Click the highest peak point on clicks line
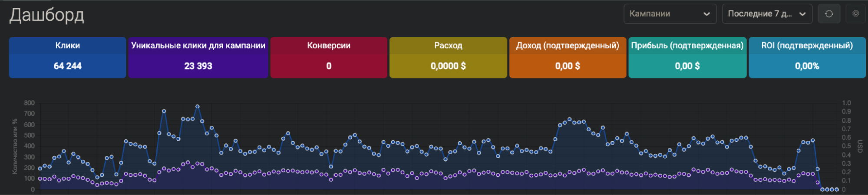Screen dimensions: 868x195 [x=198, y=107]
